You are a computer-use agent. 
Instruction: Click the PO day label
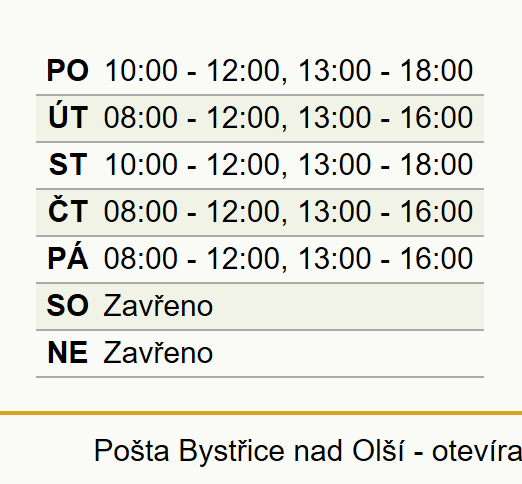coord(68,70)
